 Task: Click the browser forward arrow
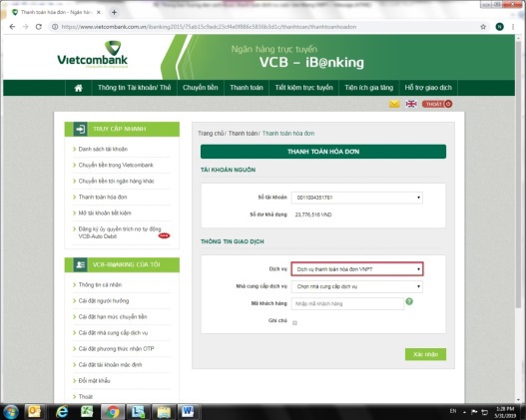26,27
